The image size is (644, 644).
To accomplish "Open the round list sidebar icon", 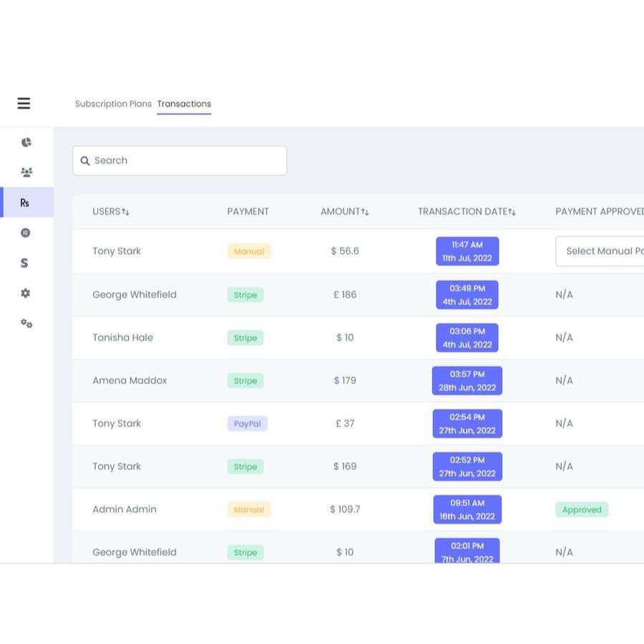I will (26, 233).
